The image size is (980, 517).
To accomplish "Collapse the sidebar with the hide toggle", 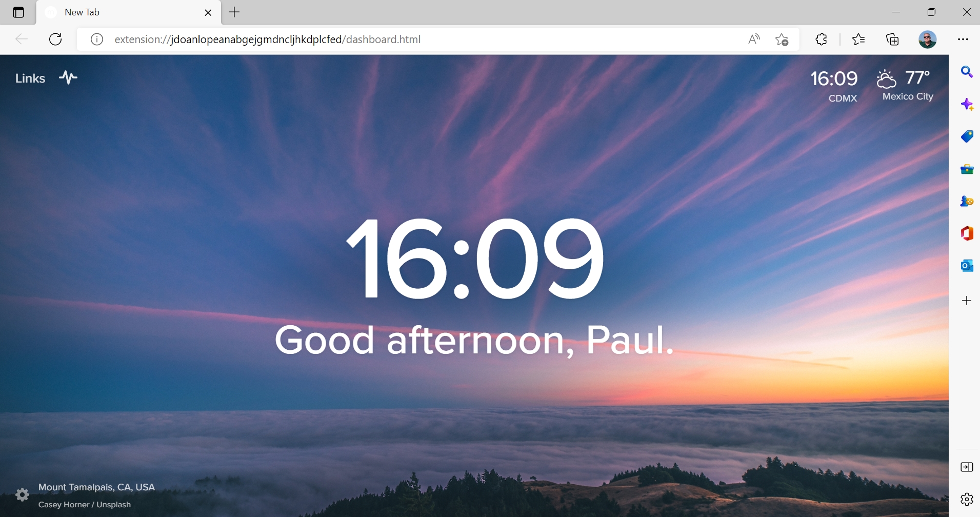I will coord(967,467).
